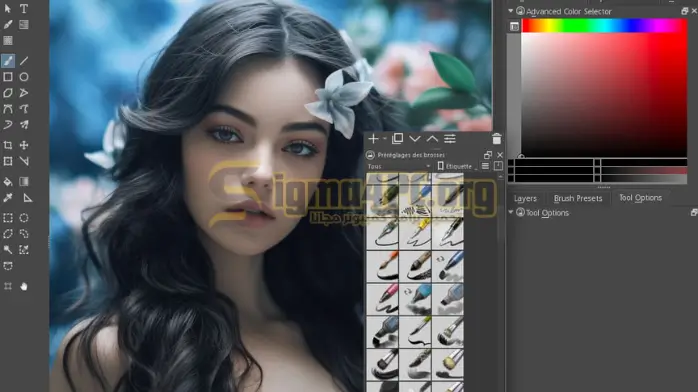Select the Dynamic Brush tool
Image resolution: width=698 pixels, height=392 pixels.
(8, 125)
